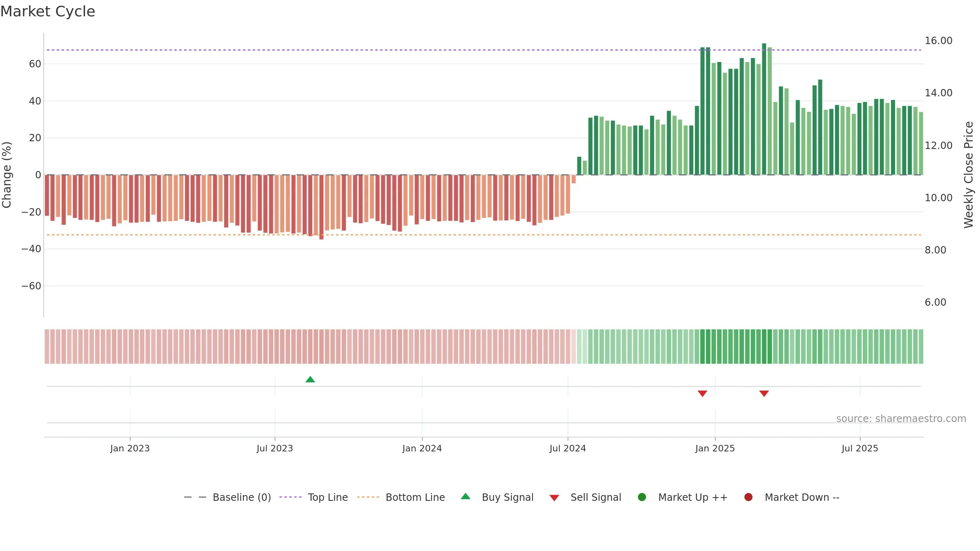
Task: Click the 6.00 price axis label
Action: click(935, 302)
